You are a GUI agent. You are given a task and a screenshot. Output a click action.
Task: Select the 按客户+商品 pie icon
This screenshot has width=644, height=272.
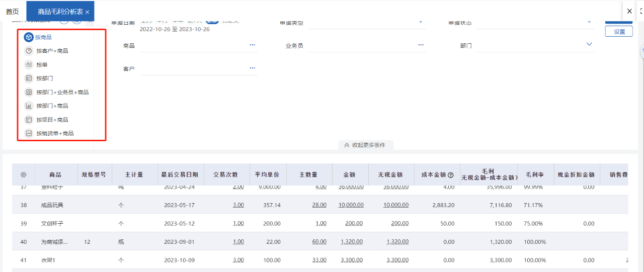coord(29,51)
